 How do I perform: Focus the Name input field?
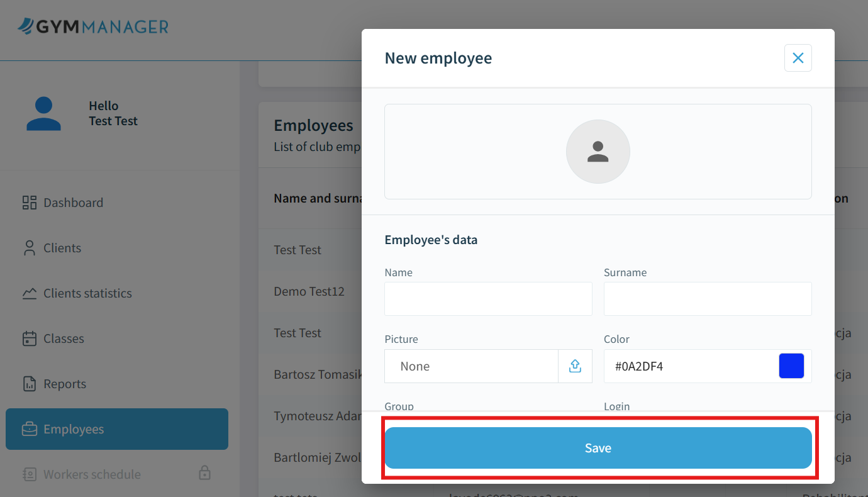pos(488,299)
